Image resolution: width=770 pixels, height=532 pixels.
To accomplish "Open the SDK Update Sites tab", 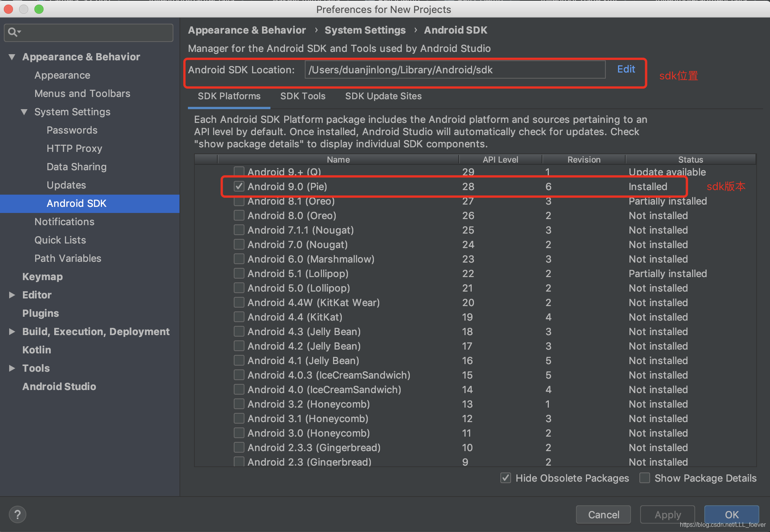I will tap(383, 96).
